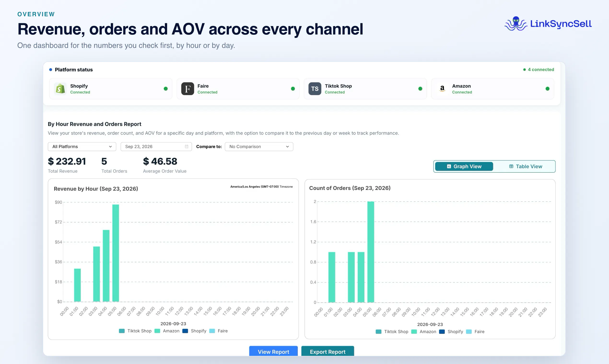Toggle Tiktok Shop legend in revenue chart
This screenshot has width=609, height=364.
[x=135, y=331]
